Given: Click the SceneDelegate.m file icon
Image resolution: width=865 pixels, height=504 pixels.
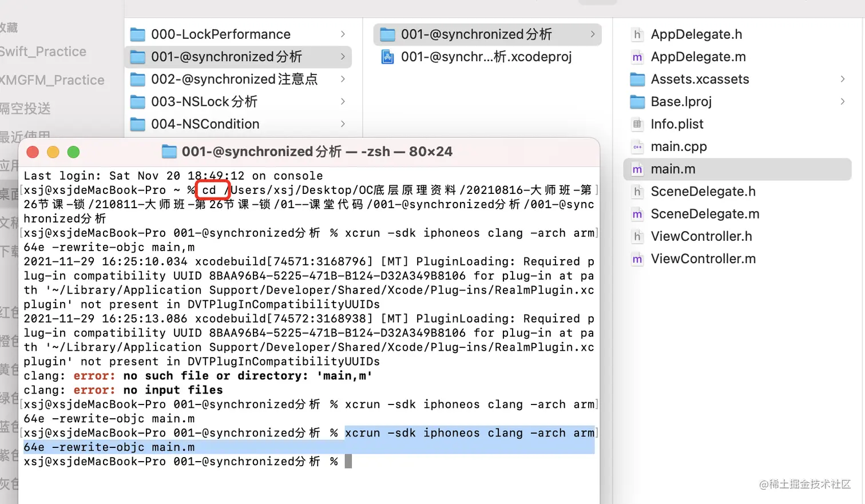Looking at the screenshot, I should (x=637, y=214).
